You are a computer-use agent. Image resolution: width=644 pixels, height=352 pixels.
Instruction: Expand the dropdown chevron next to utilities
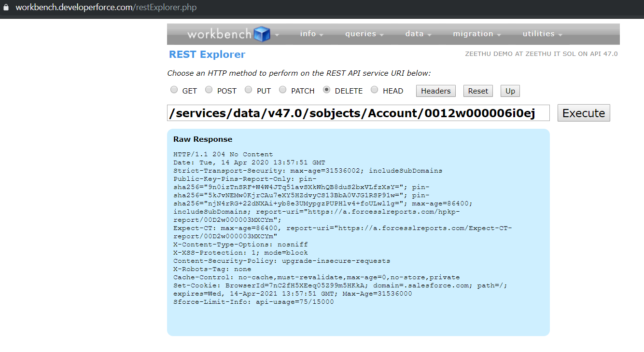coord(560,35)
